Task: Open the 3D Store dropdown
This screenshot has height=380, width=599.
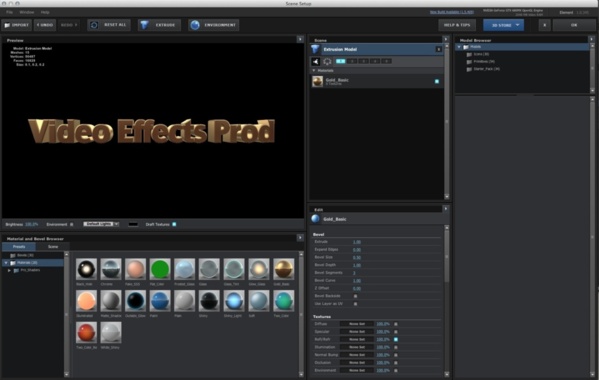Action: pyautogui.click(x=503, y=25)
